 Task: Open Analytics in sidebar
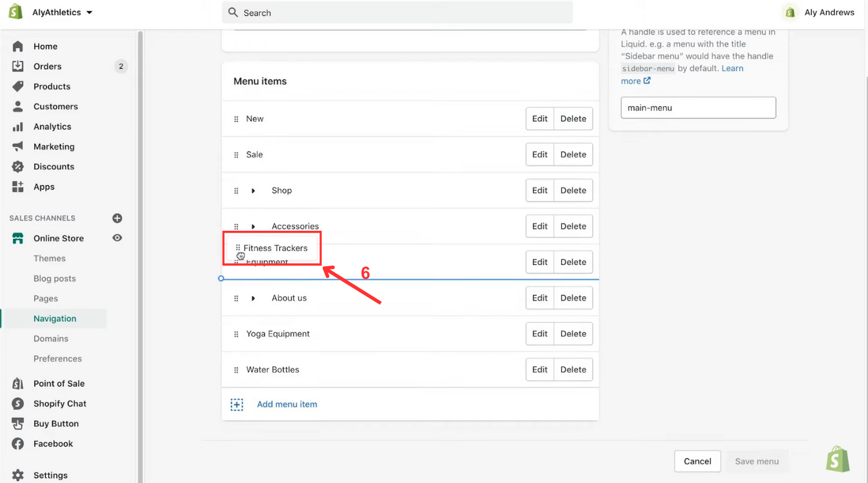tap(52, 126)
